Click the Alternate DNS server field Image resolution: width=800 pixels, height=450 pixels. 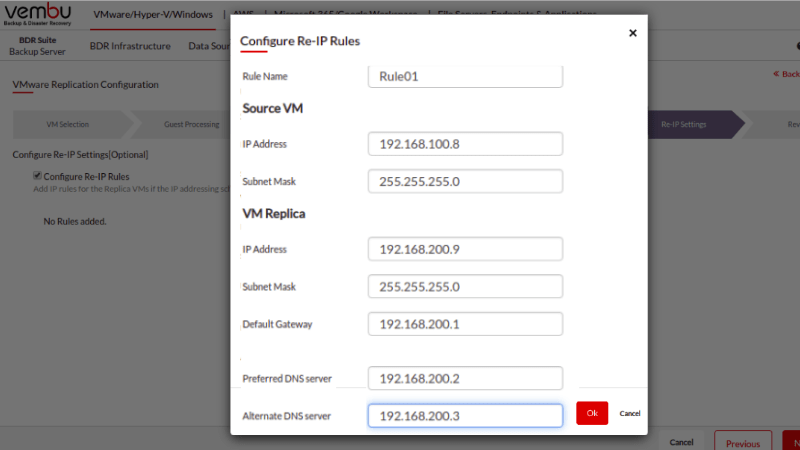[465, 416]
